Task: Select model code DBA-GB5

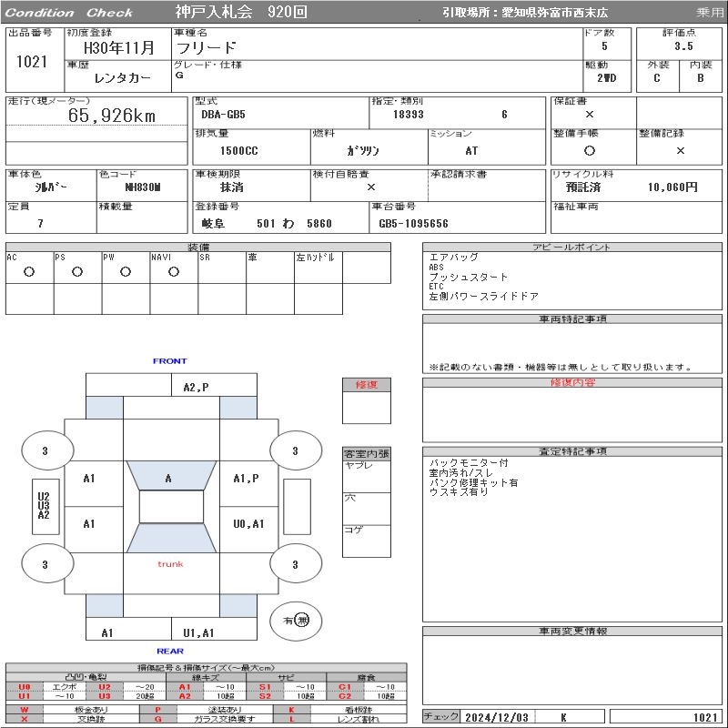Action: pos(223,115)
